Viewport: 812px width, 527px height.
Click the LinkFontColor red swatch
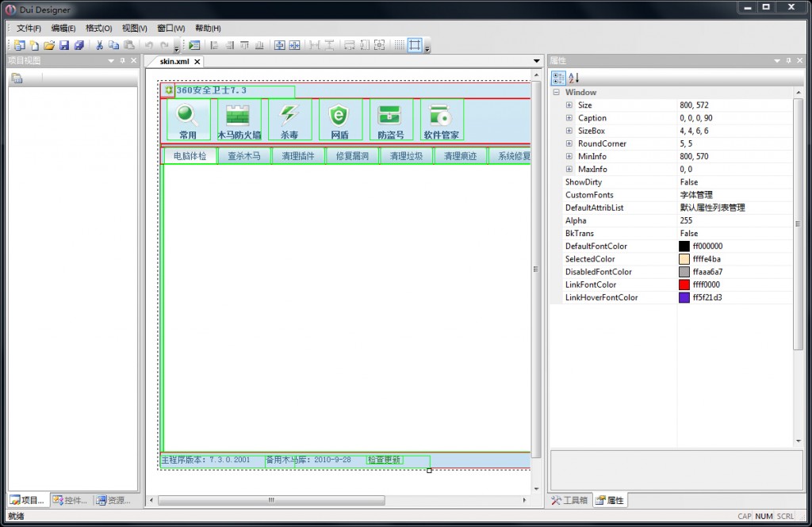pos(684,285)
